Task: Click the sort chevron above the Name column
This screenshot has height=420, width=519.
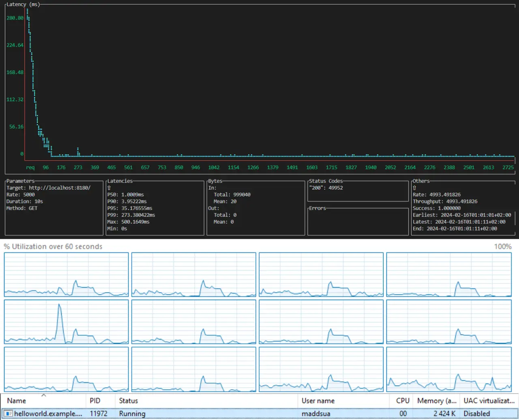Action: tap(44, 395)
